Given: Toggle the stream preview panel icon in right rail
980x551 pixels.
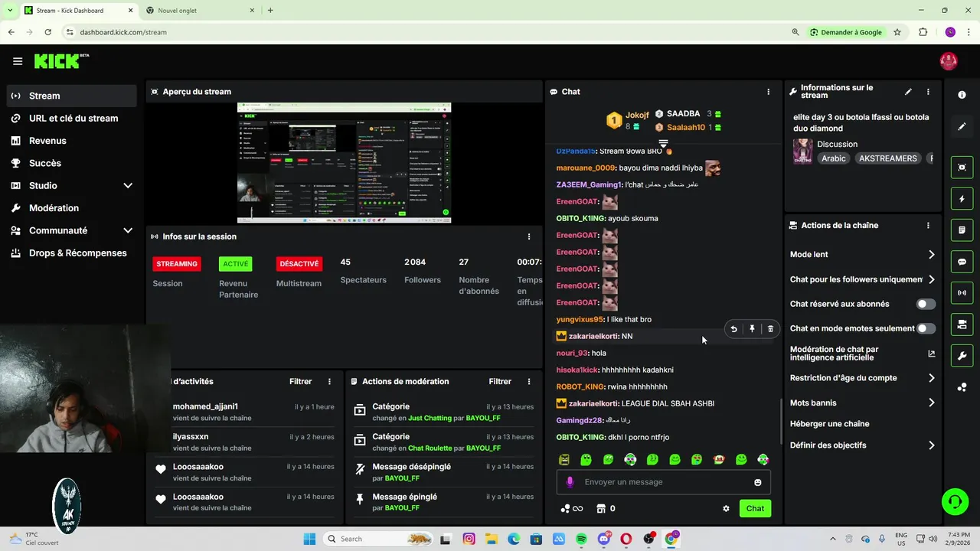Looking at the screenshot, I should [962, 167].
